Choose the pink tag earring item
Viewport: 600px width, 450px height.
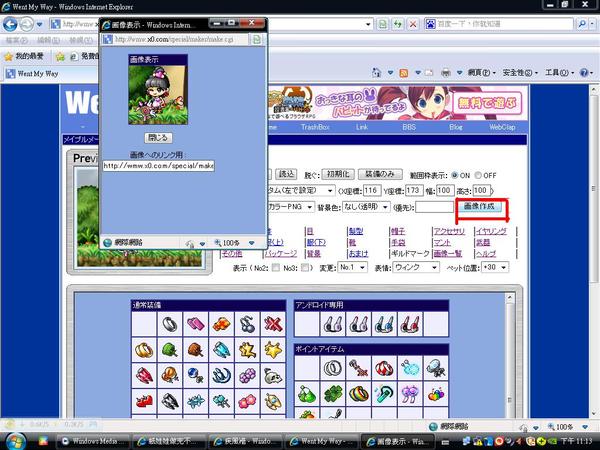196,324
